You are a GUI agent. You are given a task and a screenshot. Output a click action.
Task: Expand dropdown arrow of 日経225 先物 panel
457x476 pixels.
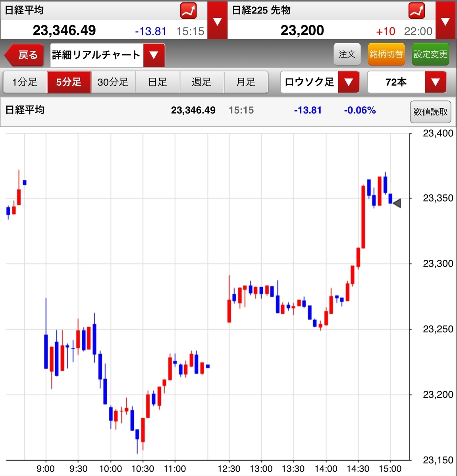[445, 20]
